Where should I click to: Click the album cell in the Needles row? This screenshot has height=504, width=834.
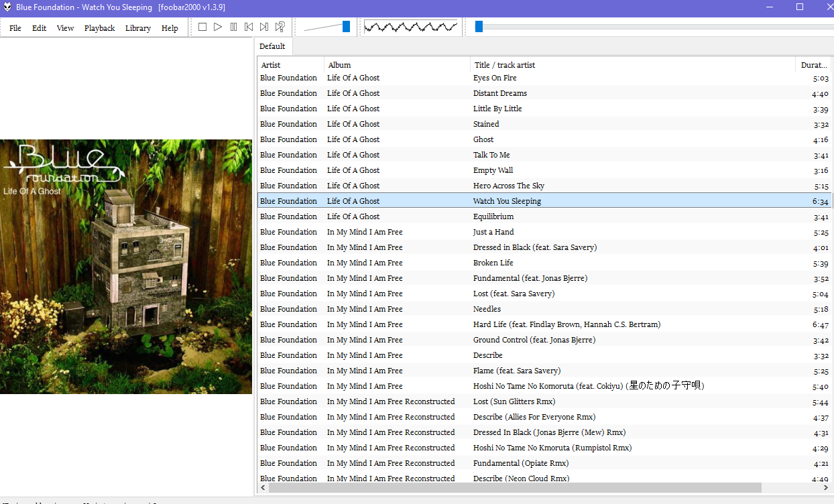[x=365, y=309]
